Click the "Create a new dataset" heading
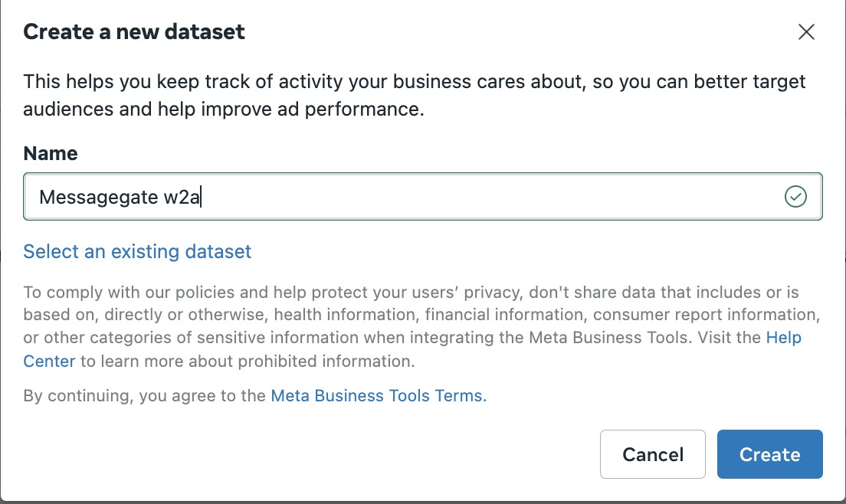 pyautogui.click(x=134, y=32)
